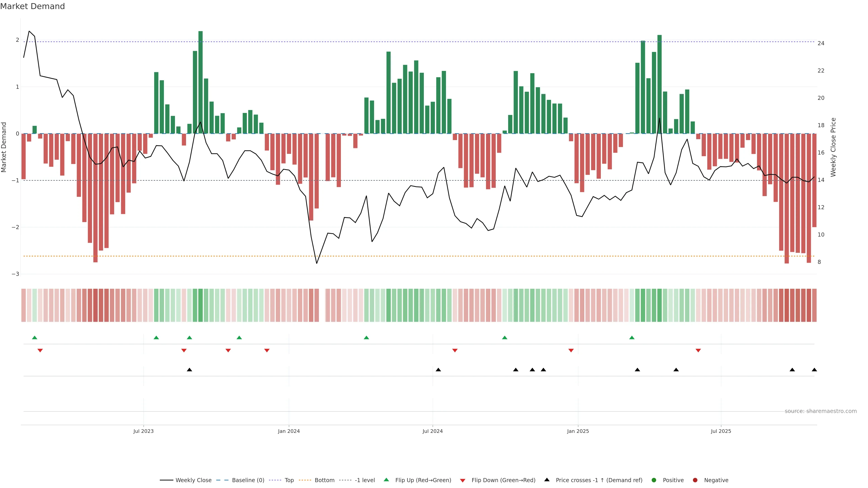Click the first green flip-up marker

coord(34,338)
